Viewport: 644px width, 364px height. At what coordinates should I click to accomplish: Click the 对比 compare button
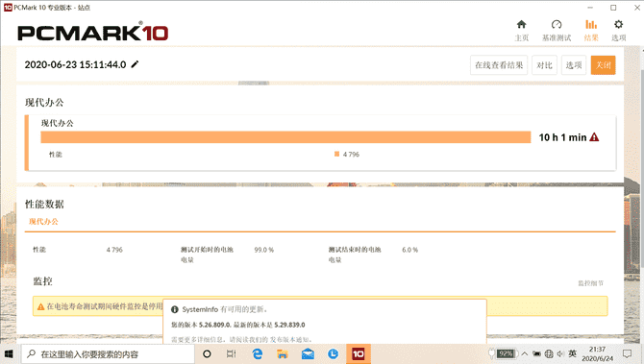[x=545, y=65]
